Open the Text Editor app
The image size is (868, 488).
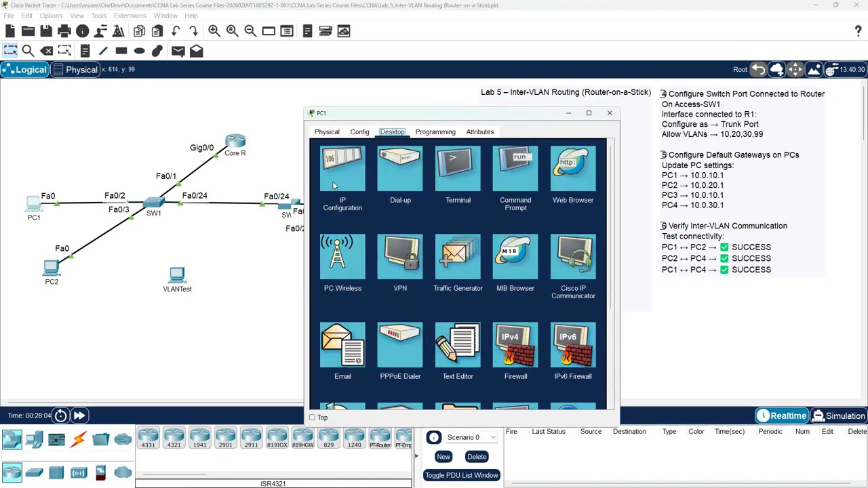458,351
